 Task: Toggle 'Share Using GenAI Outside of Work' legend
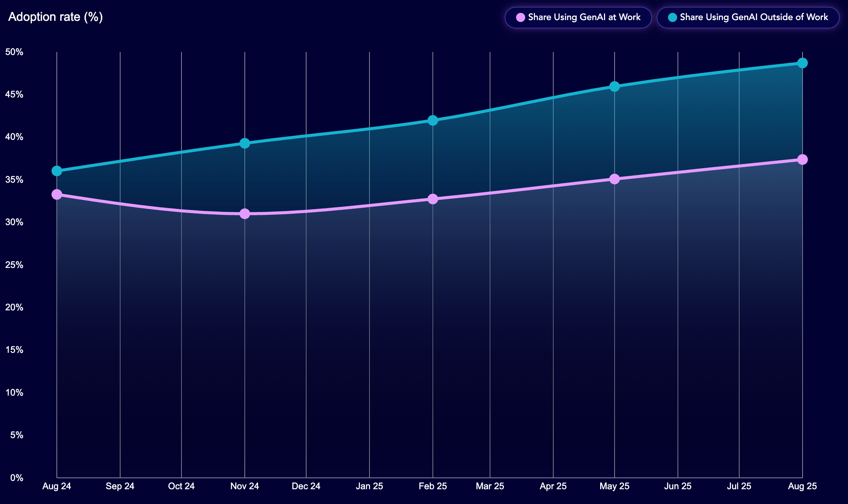pyautogui.click(x=753, y=17)
